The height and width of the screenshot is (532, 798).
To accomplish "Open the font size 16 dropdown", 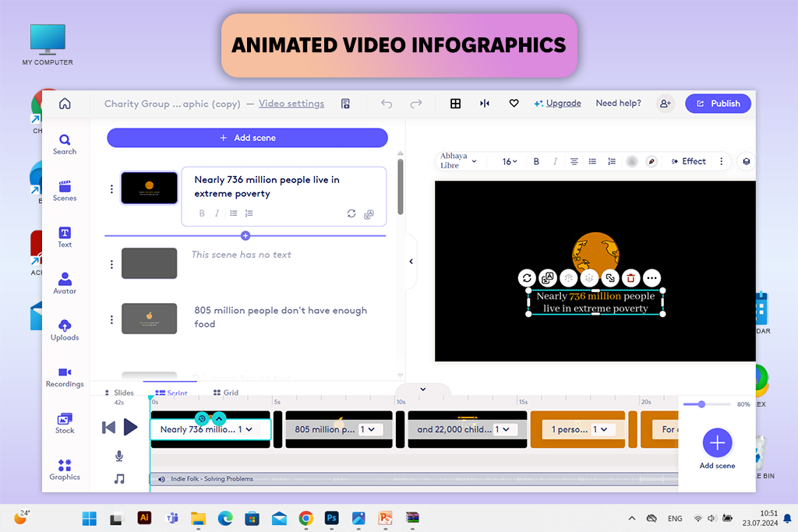I will click(x=510, y=161).
